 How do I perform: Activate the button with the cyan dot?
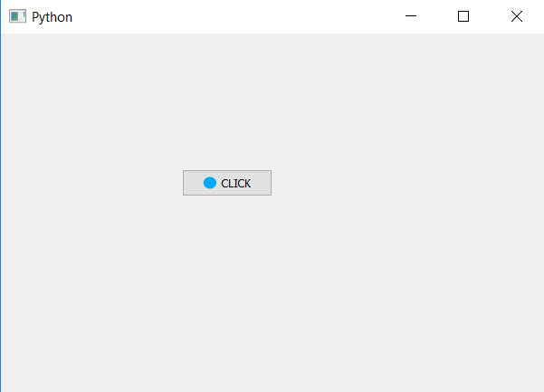point(227,183)
